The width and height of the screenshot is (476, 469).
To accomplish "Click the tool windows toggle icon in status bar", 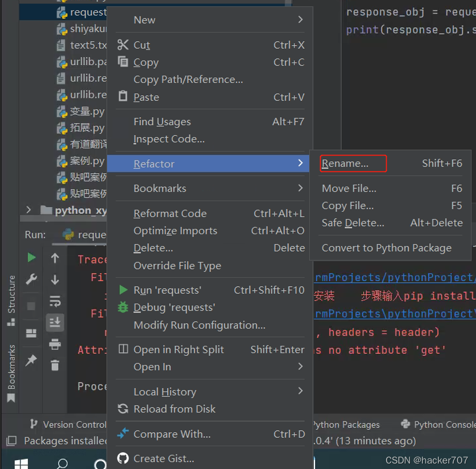I will click(11, 441).
